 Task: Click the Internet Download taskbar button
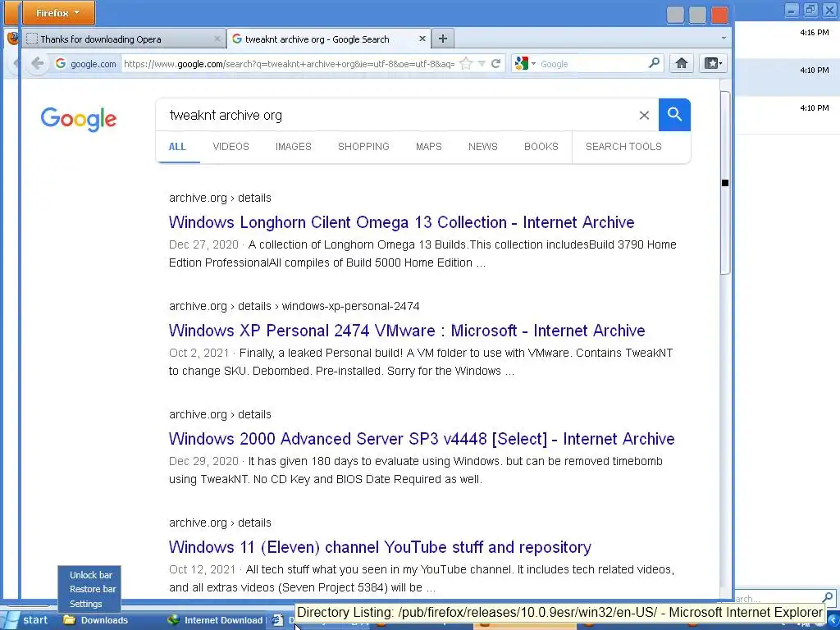(x=214, y=620)
